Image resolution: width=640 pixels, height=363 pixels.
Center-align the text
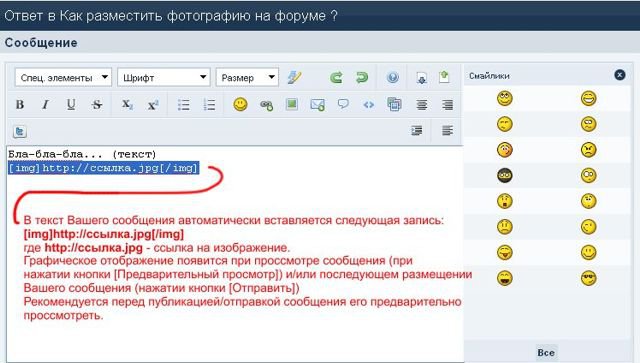pyautogui.click(x=422, y=105)
